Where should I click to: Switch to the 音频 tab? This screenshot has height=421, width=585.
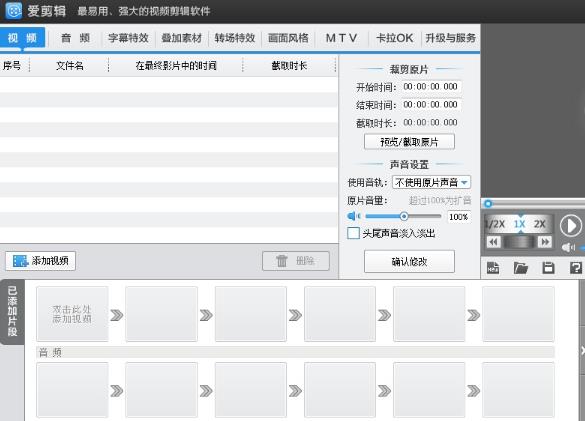click(75, 38)
